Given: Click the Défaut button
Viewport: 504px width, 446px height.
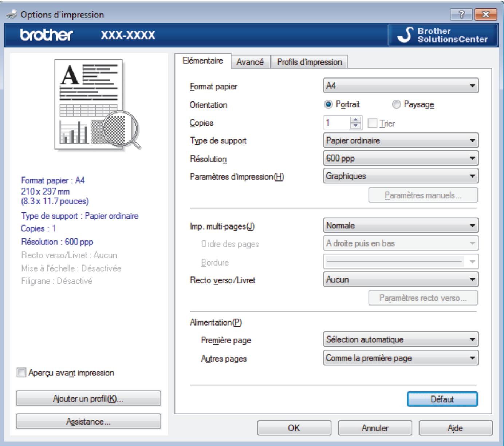Looking at the screenshot, I should pos(442,399).
